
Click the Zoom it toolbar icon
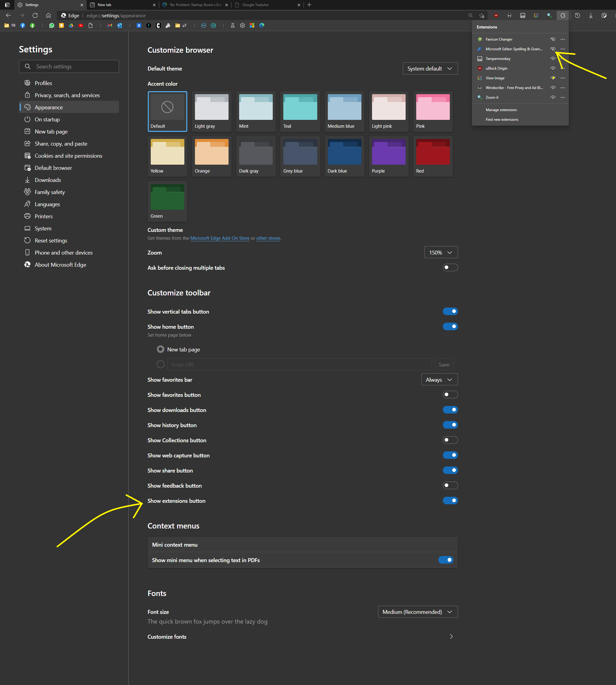[549, 15]
